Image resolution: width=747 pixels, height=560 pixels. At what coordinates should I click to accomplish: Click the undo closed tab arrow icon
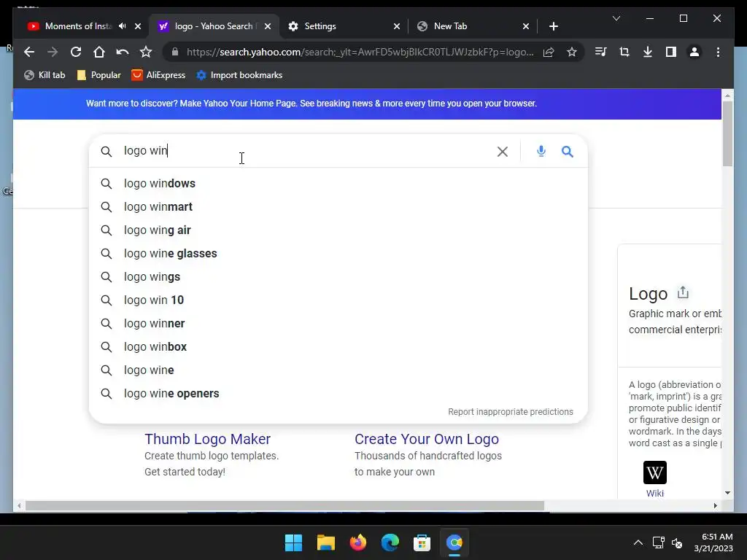click(123, 52)
